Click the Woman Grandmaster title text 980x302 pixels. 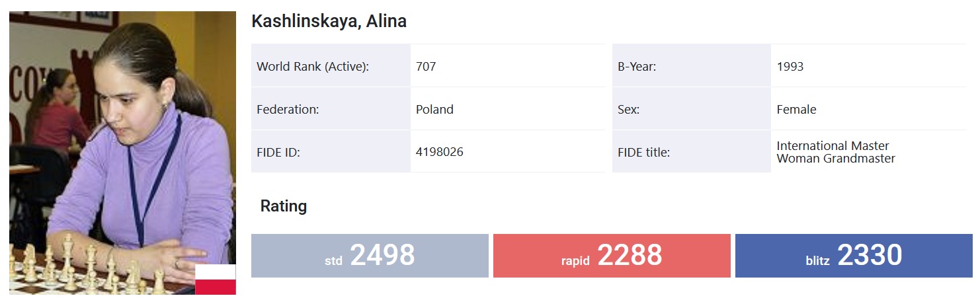[837, 159]
